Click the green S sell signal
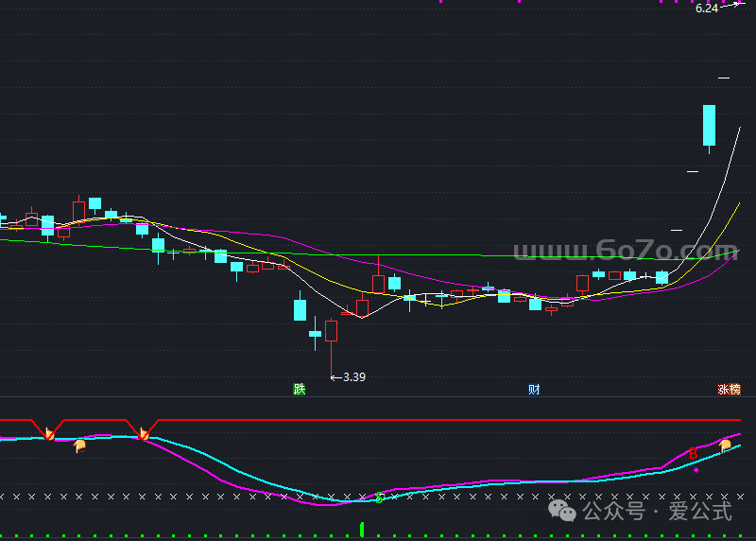Screen dimensions: 756x541 379,497
